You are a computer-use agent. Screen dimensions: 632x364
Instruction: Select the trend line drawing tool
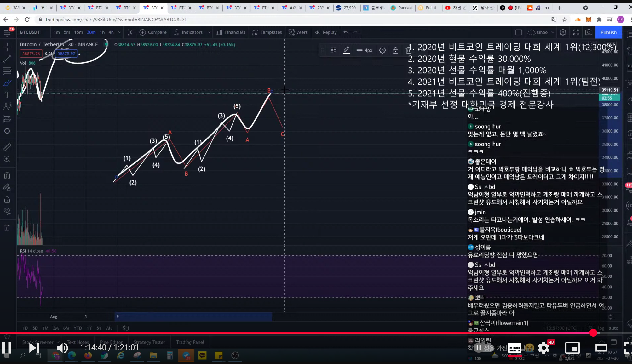(7, 59)
